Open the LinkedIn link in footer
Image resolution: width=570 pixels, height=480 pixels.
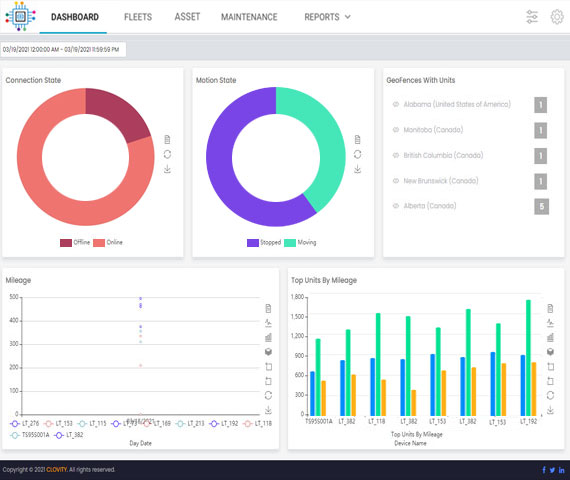(562, 470)
